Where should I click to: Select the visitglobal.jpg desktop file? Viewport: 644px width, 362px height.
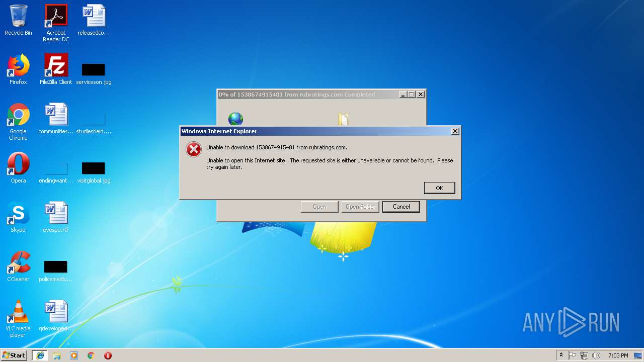[x=94, y=173]
